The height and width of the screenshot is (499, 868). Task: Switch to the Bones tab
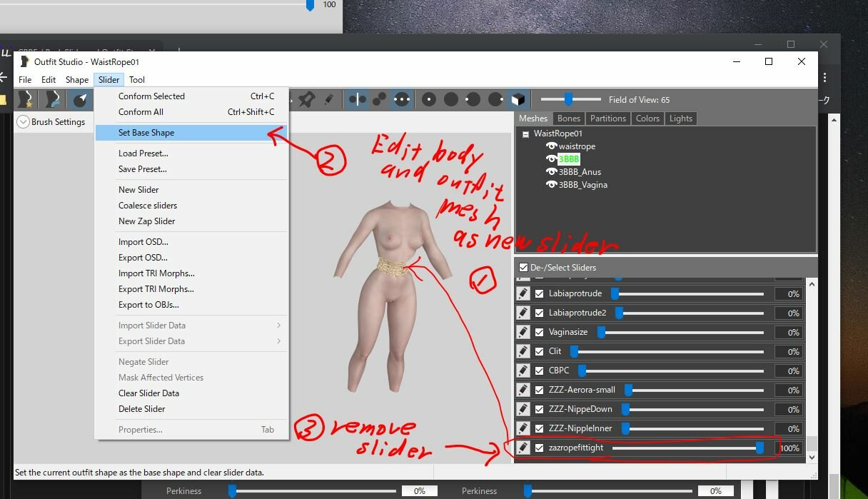(569, 119)
